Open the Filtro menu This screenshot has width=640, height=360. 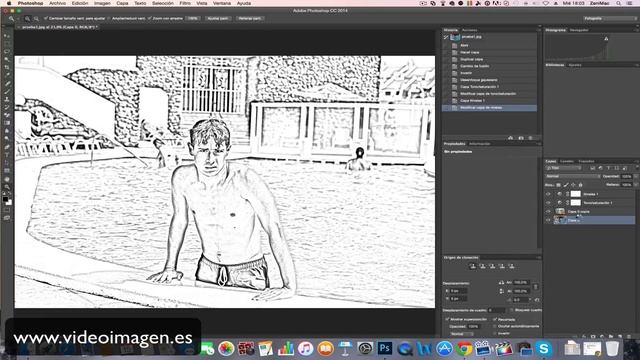[185, 3]
